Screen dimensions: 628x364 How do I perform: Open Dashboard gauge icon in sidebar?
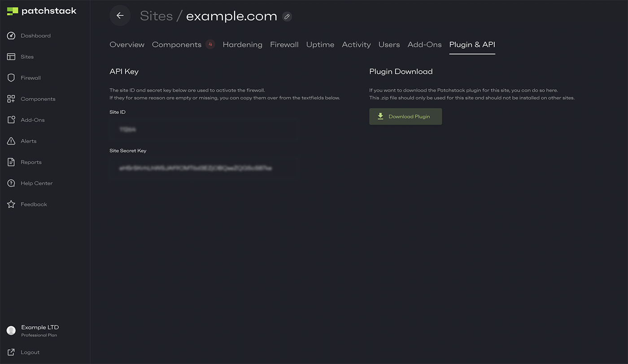pyautogui.click(x=11, y=36)
